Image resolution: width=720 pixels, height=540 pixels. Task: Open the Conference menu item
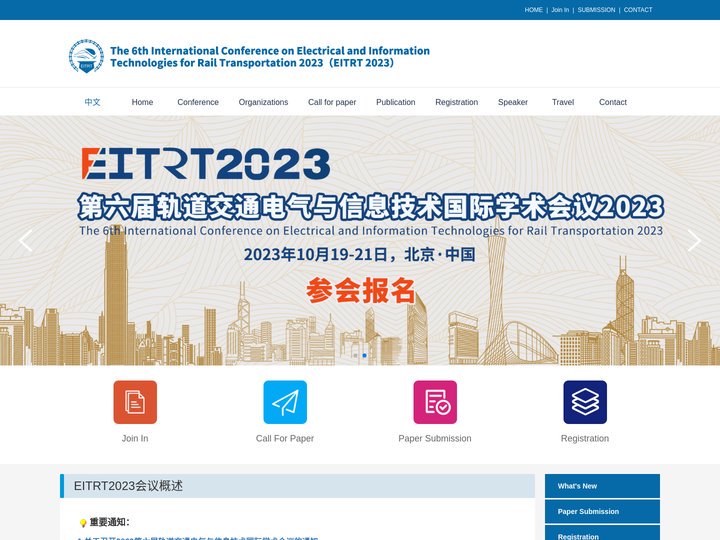tap(198, 102)
